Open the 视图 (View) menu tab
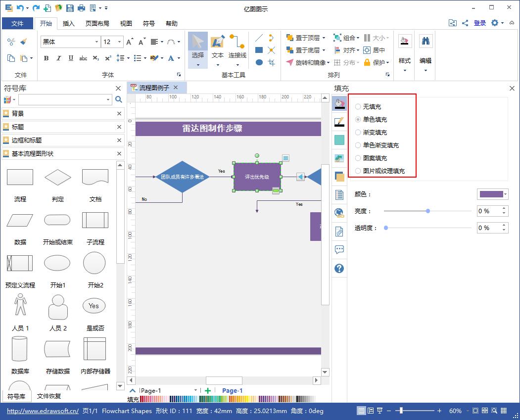 click(x=126, y=23)
